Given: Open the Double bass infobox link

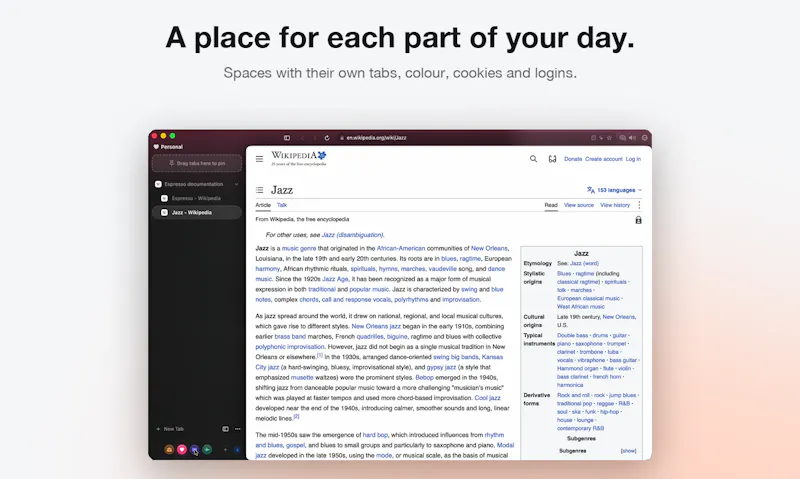Looking at the screenshot, I should click(x=572, y=336).
